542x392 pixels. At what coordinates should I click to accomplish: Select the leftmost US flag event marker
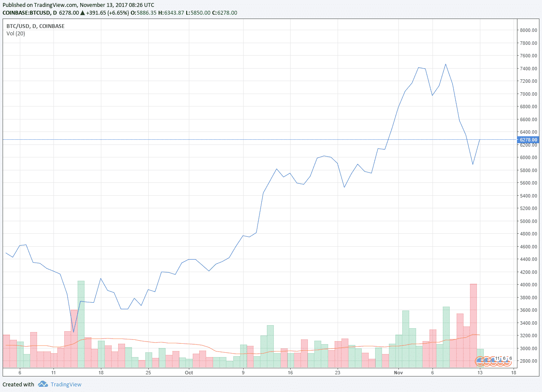click(x=479, y=361)
